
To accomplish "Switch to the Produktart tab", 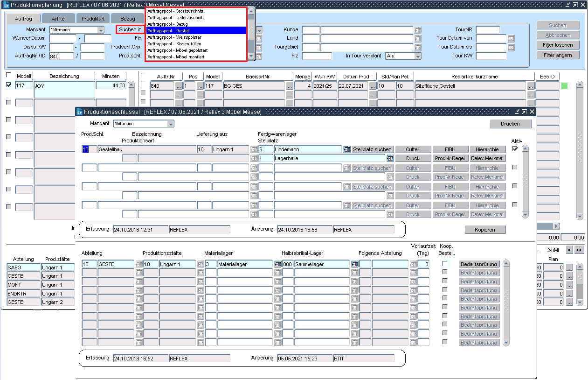I will click(x=93, y=19).
